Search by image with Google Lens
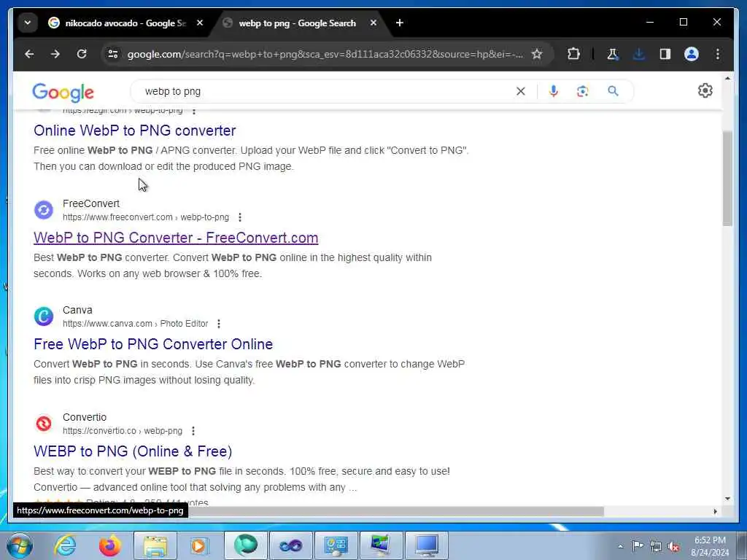Image resolution: width=747 pixels, height=560 pixels. [x=582, y=91]
